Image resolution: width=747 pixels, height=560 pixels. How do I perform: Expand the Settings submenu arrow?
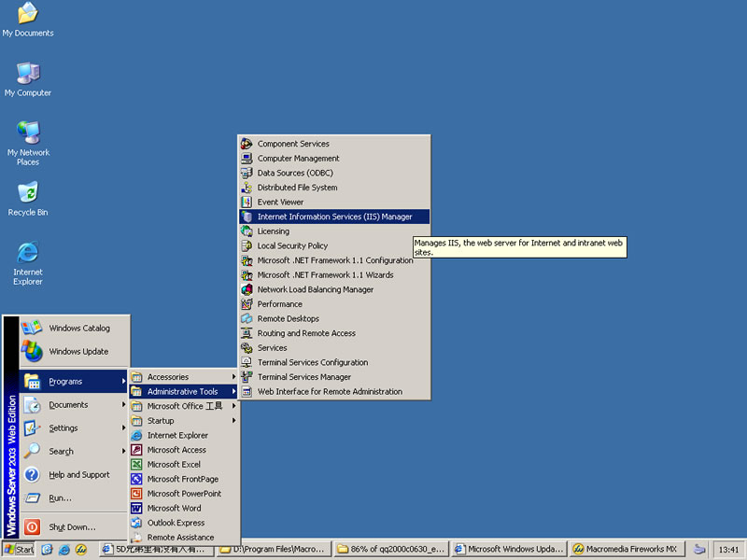point(123,427)
